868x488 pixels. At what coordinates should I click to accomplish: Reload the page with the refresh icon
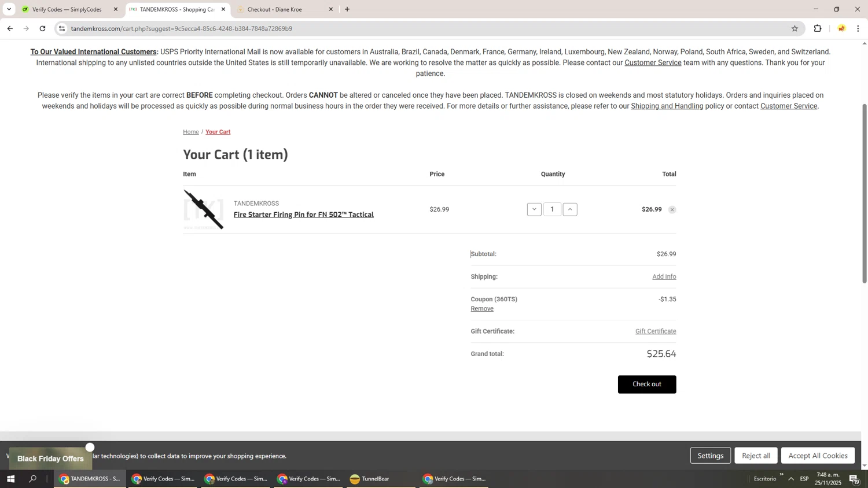pos(42,28)
